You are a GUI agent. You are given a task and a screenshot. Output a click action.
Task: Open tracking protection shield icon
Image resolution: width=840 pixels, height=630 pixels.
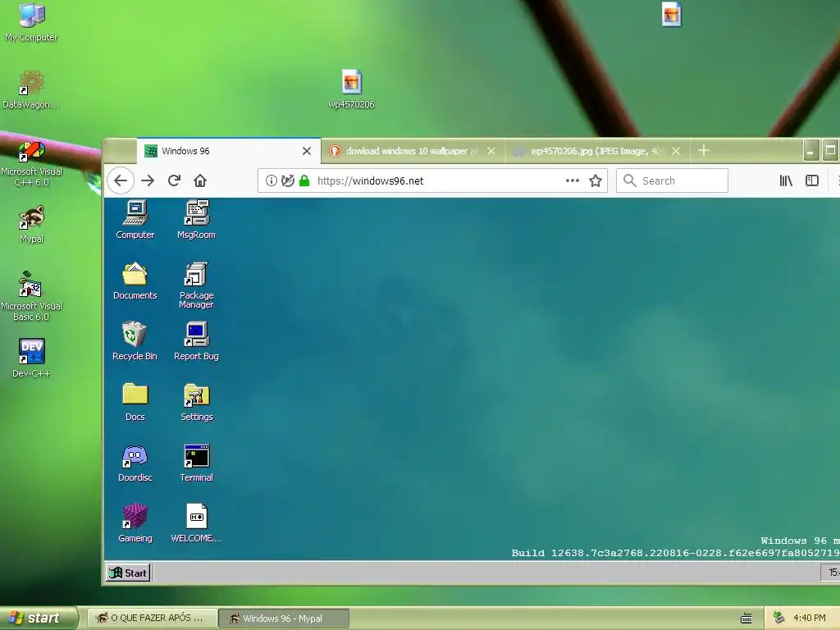click(288, 180)
